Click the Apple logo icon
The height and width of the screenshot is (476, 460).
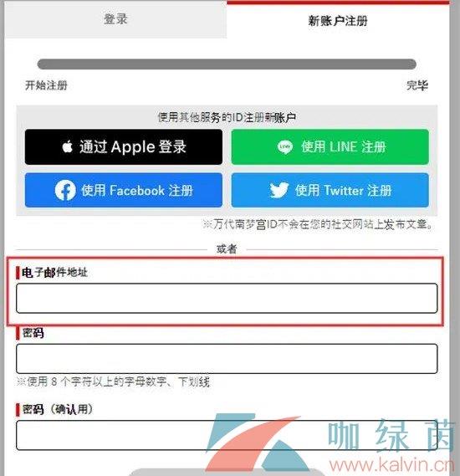(68, 146)
